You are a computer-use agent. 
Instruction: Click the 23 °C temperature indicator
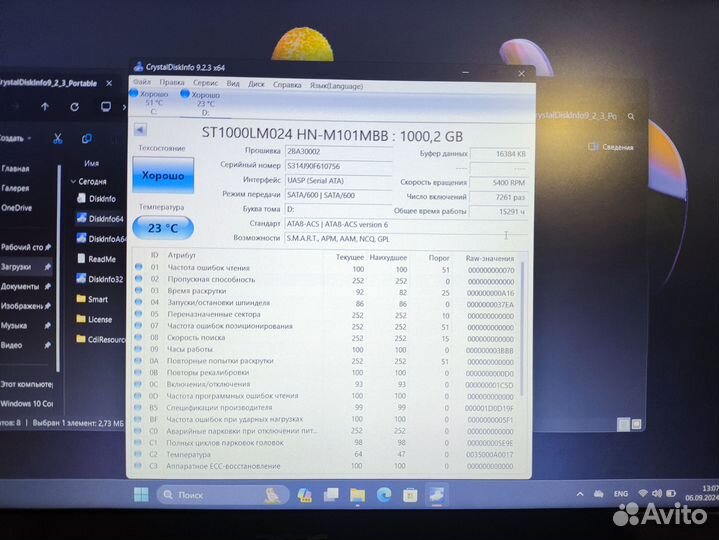[163, 228]
